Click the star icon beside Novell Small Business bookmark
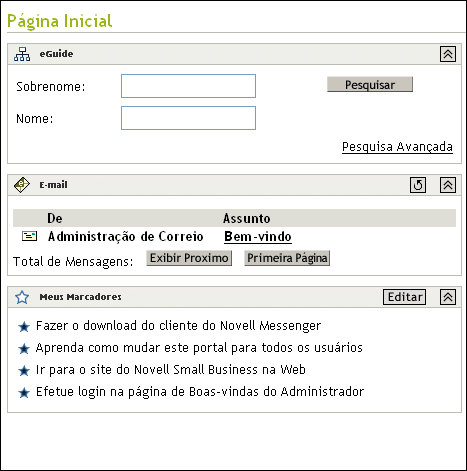 coord(24,371)
